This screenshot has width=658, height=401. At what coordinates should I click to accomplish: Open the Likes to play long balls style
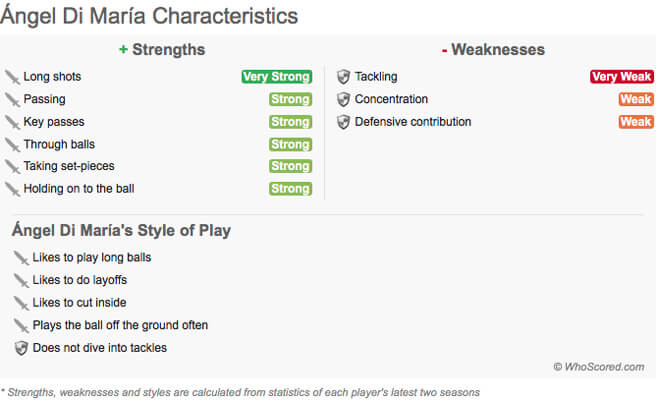[92, 258]
